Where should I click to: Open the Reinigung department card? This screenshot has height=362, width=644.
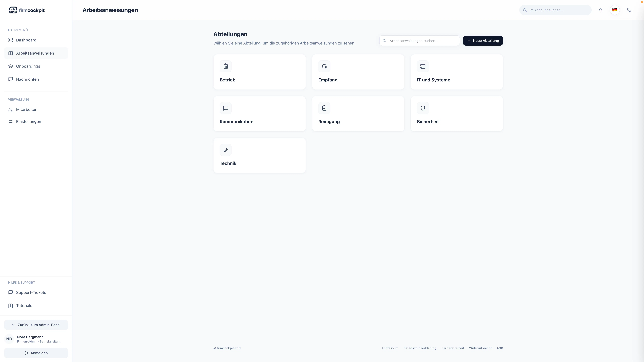[358, 114]
